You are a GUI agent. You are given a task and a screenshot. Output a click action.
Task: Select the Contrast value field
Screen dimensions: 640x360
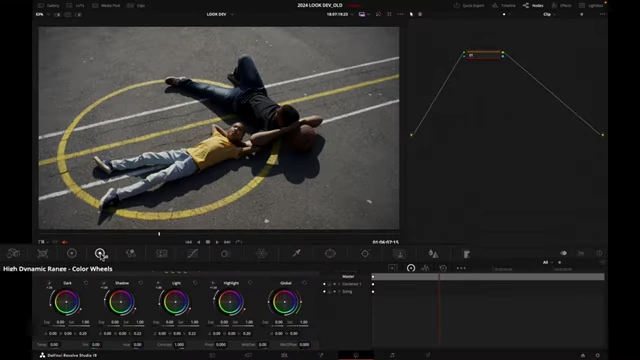179,344
